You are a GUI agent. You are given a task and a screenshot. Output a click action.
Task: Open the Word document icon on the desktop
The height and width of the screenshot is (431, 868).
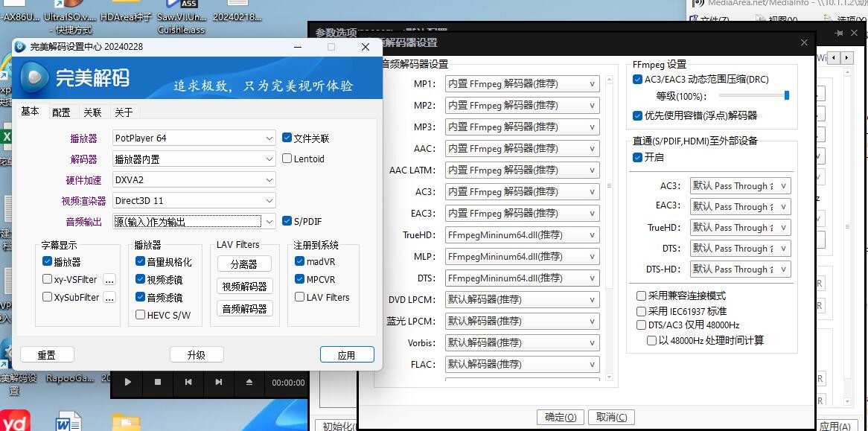(x=67, y=421)
